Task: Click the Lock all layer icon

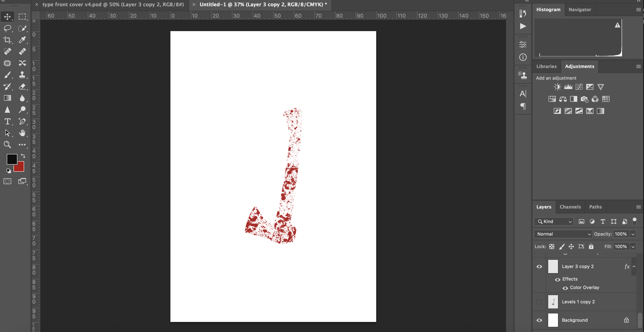Action: 591,247
